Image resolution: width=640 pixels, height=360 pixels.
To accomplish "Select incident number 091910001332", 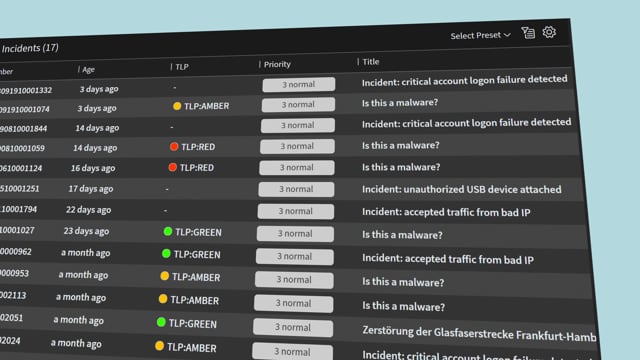I will (26, 90).
